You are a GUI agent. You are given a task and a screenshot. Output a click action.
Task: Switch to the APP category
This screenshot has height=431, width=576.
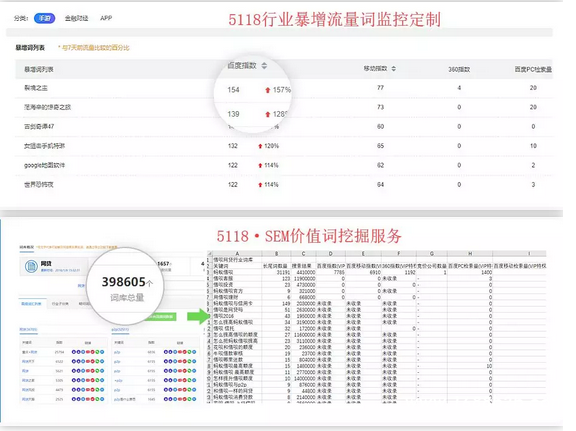106,18
